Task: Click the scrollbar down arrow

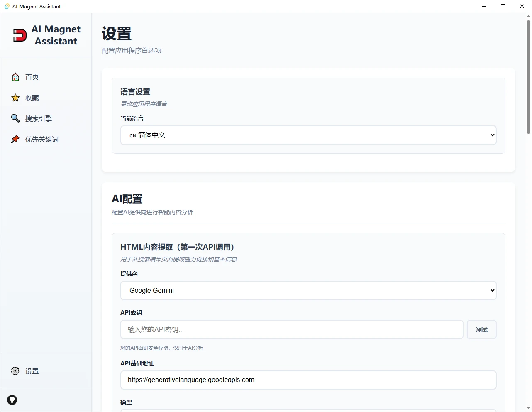Action: pyautogui.click(x=528, y=408)
